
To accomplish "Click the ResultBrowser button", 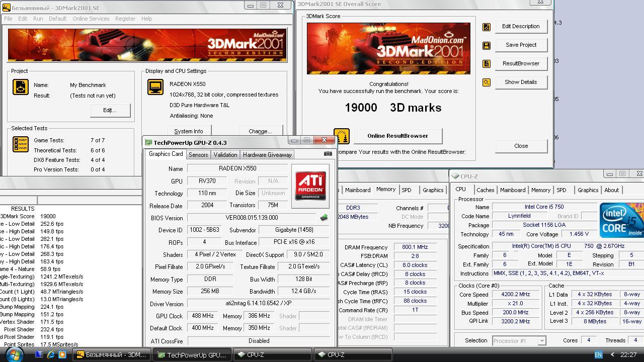I will (x=521, y=63).
